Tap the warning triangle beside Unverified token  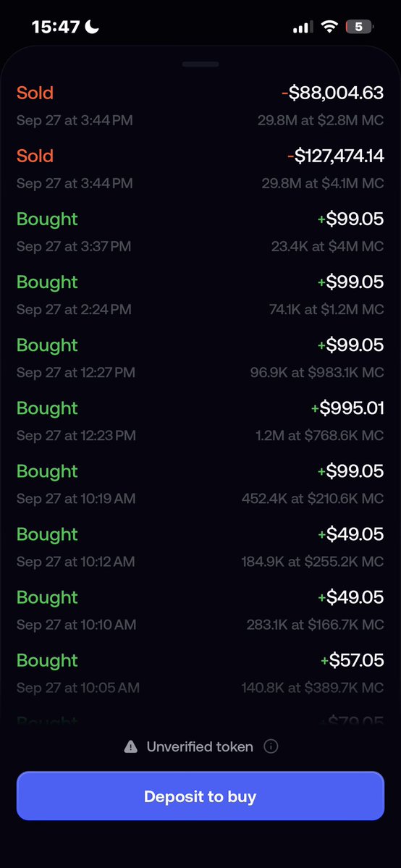(x=131, y=747)
